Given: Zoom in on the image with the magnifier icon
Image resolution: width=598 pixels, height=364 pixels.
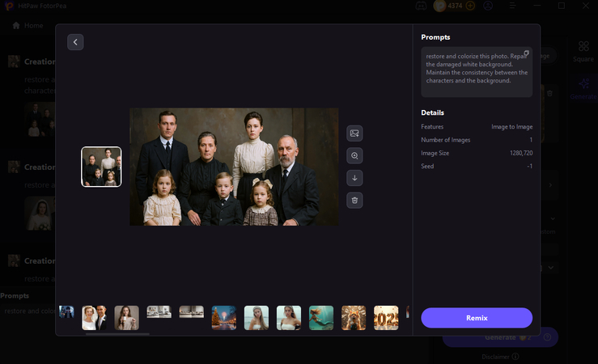Looking at the screenshot, I should 354,155.
